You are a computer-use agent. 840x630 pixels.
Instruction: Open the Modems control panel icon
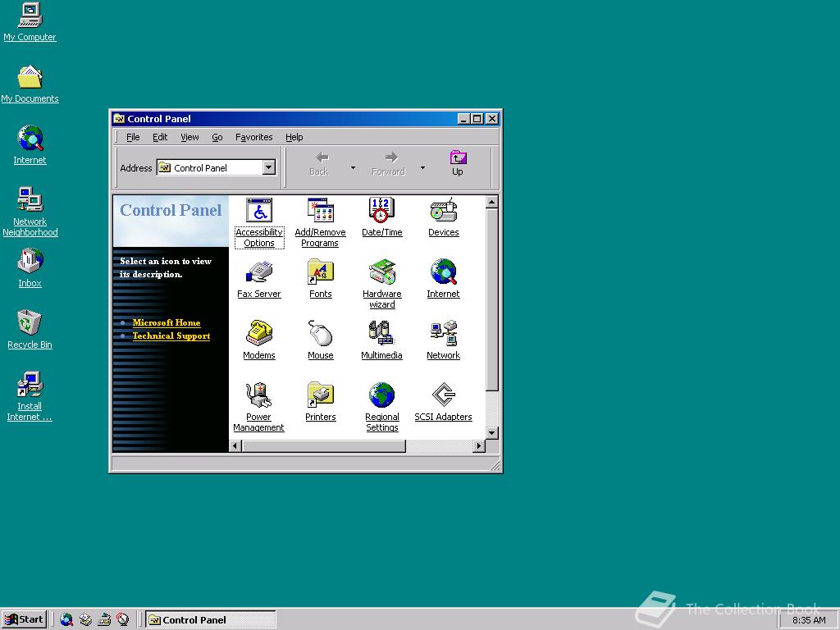click(x=259, y=335)
